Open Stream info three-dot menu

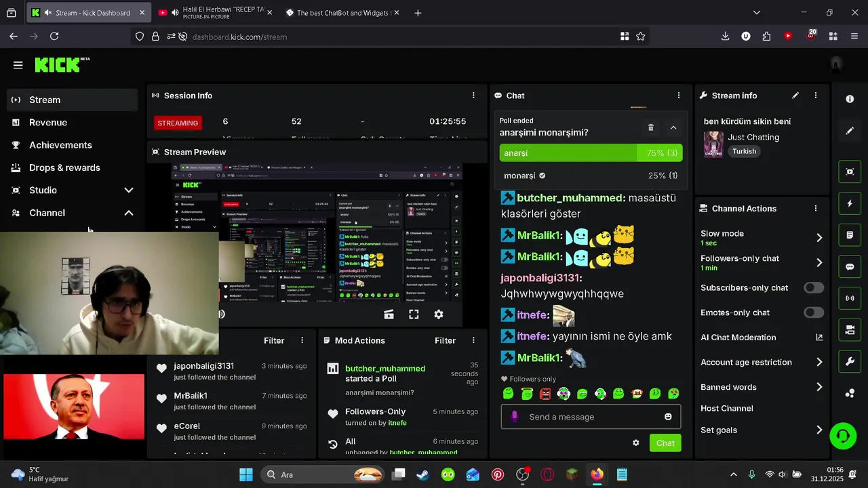pyautogui.click(x=816, y=96)
